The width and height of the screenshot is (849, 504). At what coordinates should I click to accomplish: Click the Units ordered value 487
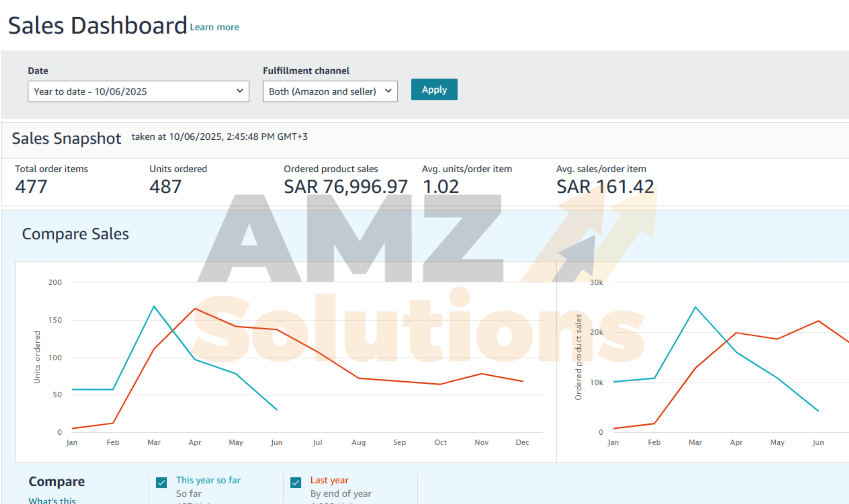pos(165,186)
